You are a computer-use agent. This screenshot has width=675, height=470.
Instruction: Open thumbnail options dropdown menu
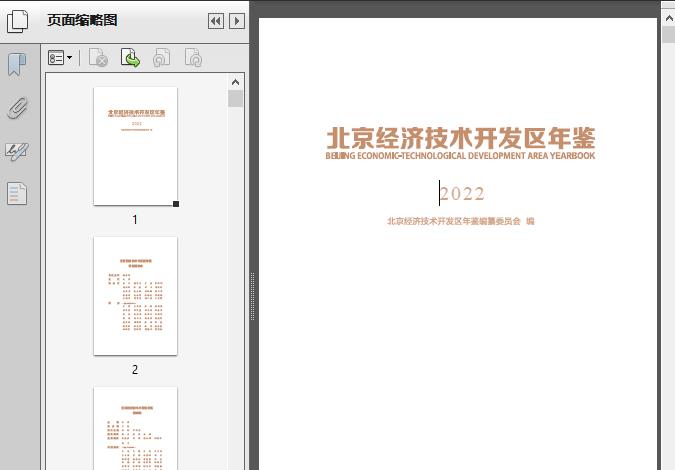[60, 58]
